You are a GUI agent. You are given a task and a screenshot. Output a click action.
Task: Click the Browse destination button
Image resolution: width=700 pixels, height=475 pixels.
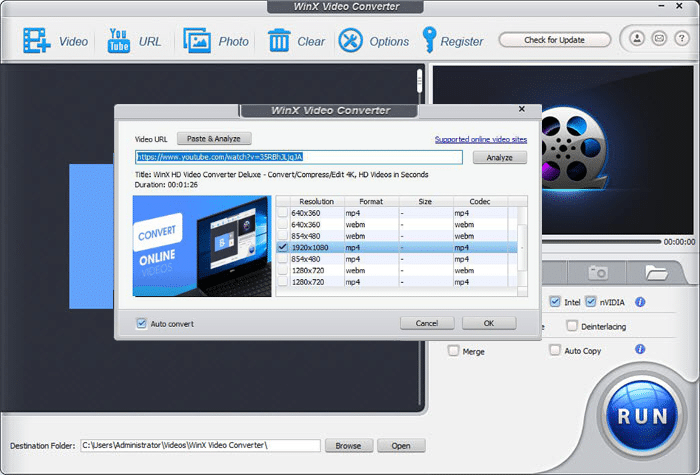(x=348, y=446)
